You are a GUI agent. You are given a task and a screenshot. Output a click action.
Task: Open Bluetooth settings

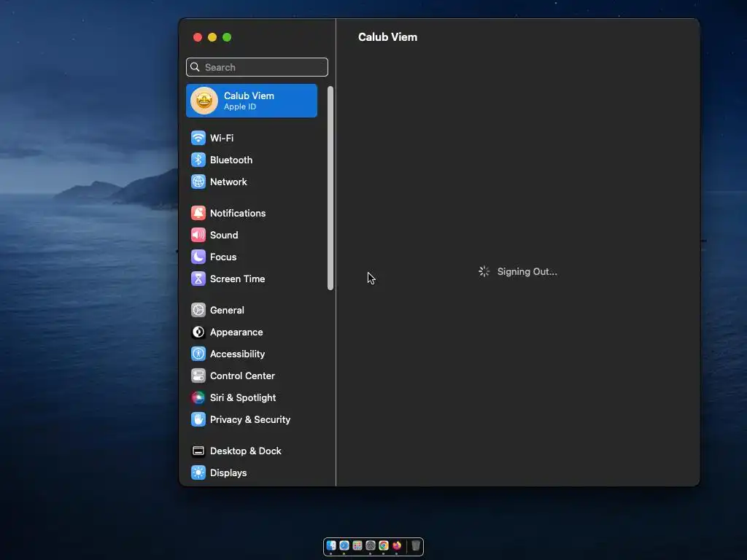click(x=252, y=160)
